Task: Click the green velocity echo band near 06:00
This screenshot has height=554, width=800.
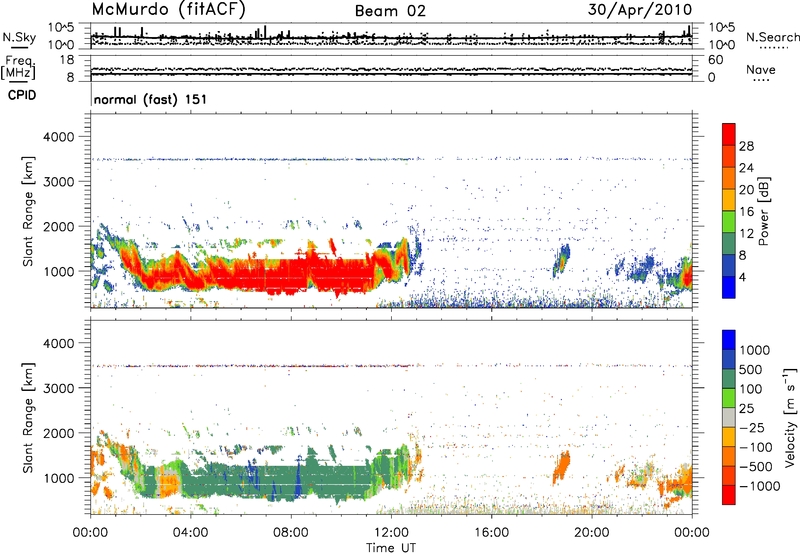Action: (x=240, y=482)
